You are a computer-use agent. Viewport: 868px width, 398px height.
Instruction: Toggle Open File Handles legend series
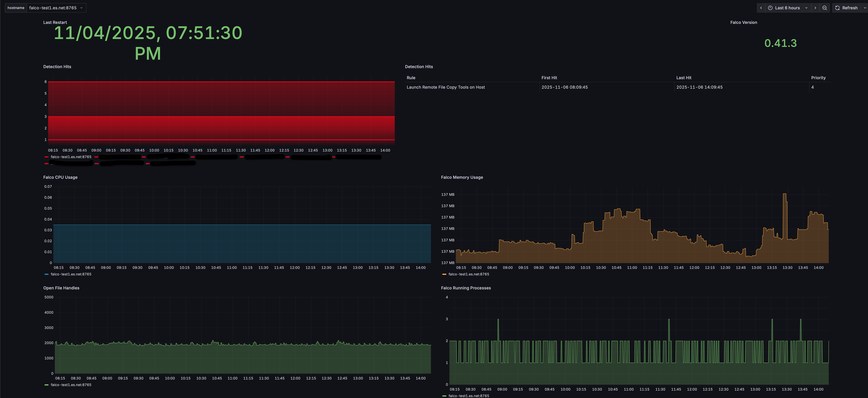click(x=71, y=385)
